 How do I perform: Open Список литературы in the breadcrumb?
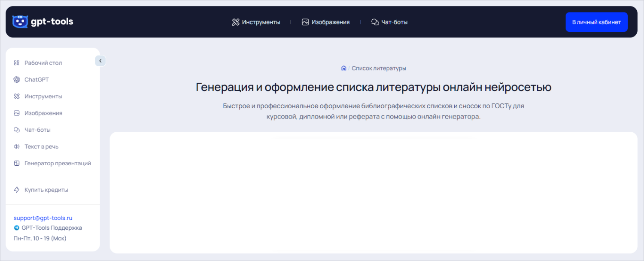tap(378, 68)
